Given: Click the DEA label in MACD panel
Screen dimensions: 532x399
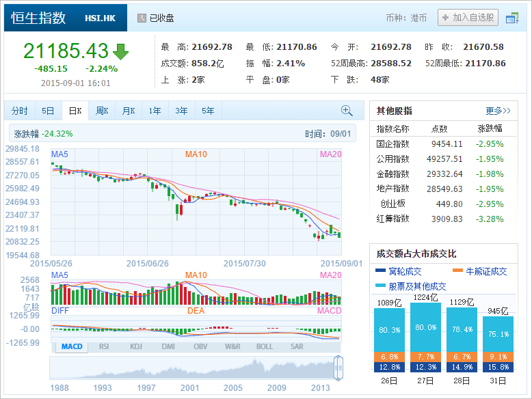Looking at the screenshot, I should 196,311.
